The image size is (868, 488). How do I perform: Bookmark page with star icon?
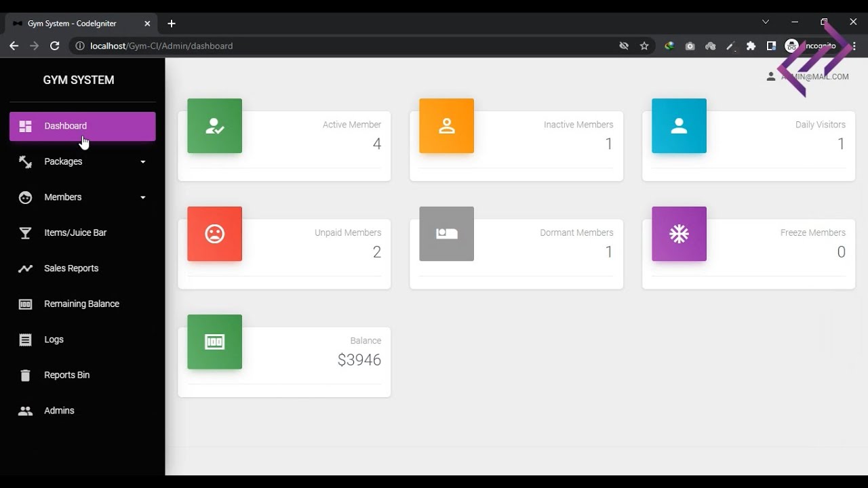tap(644, 46)
